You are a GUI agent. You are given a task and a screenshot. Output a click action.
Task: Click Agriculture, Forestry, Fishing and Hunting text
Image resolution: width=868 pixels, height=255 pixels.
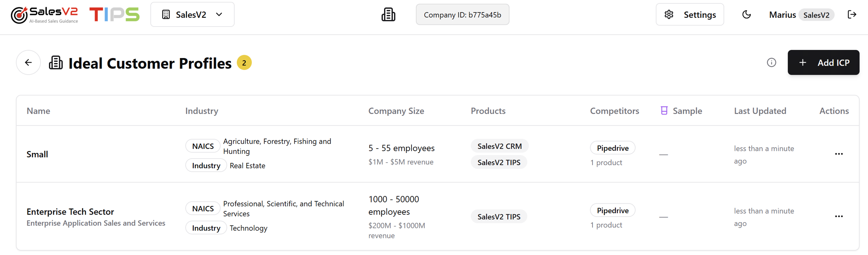277,146
